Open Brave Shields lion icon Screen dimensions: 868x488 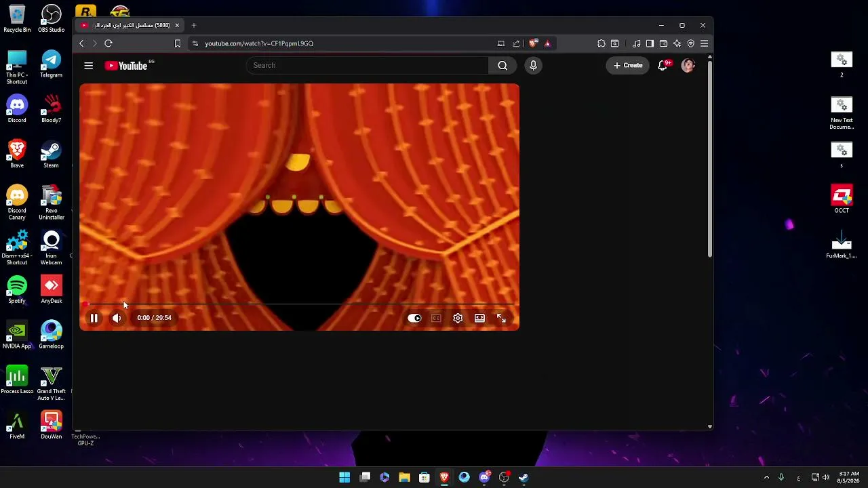coord(534,43)
